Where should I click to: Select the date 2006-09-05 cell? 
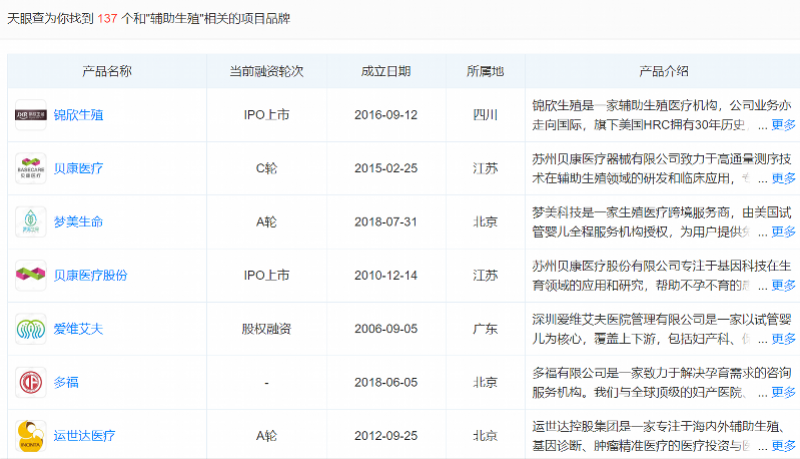pos(386,329)
